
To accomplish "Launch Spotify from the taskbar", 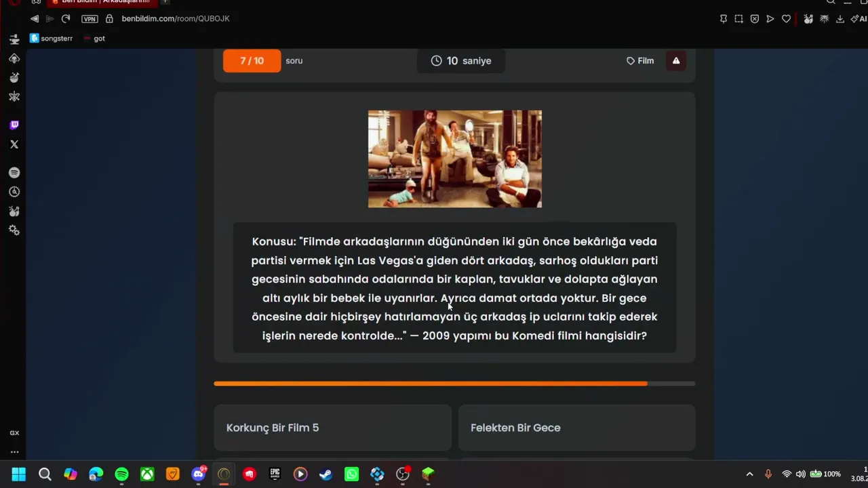I will click(x=122, y=474).
